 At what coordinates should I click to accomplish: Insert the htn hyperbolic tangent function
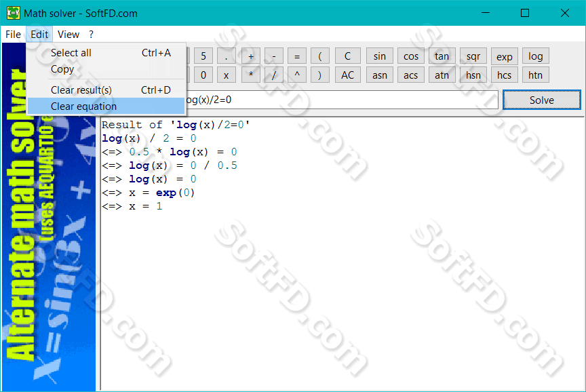tap(535, 75)
